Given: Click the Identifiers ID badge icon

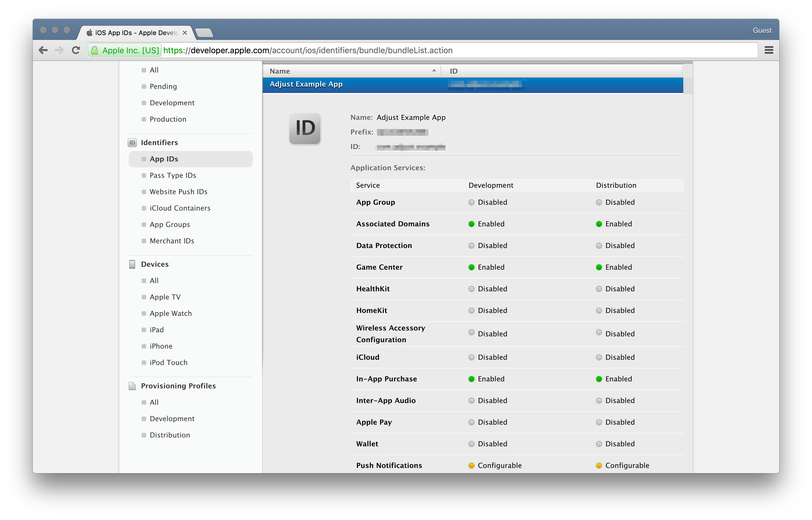Looking at the screenshot, I should 132,142.
